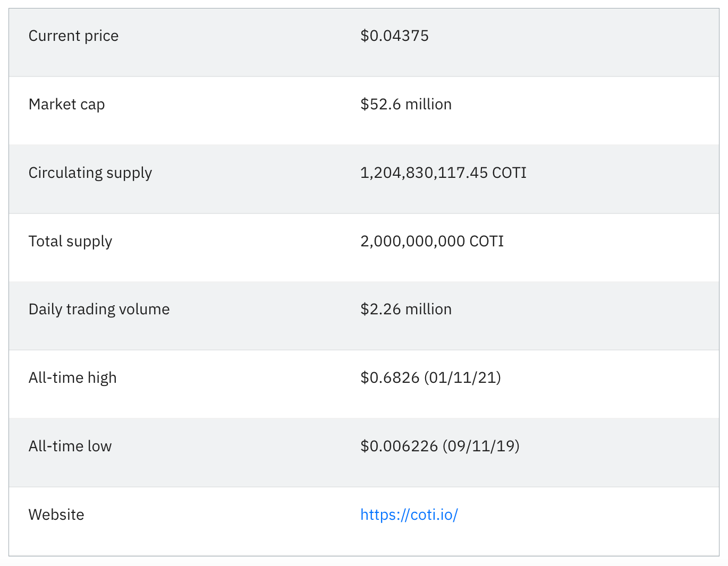
Task: Select the 'All-time low' label
Action: click(70, 446)
